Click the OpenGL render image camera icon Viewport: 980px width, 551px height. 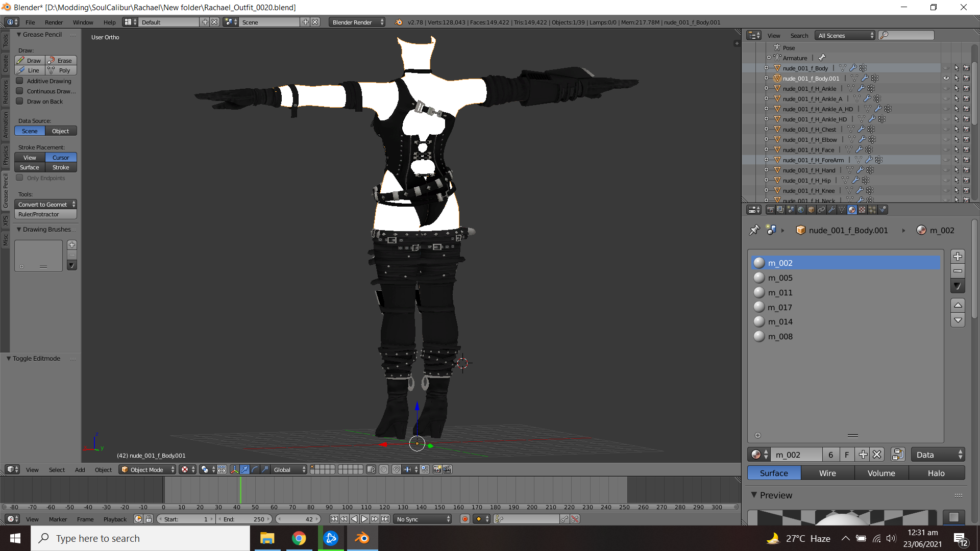click(x=437, y=469)
